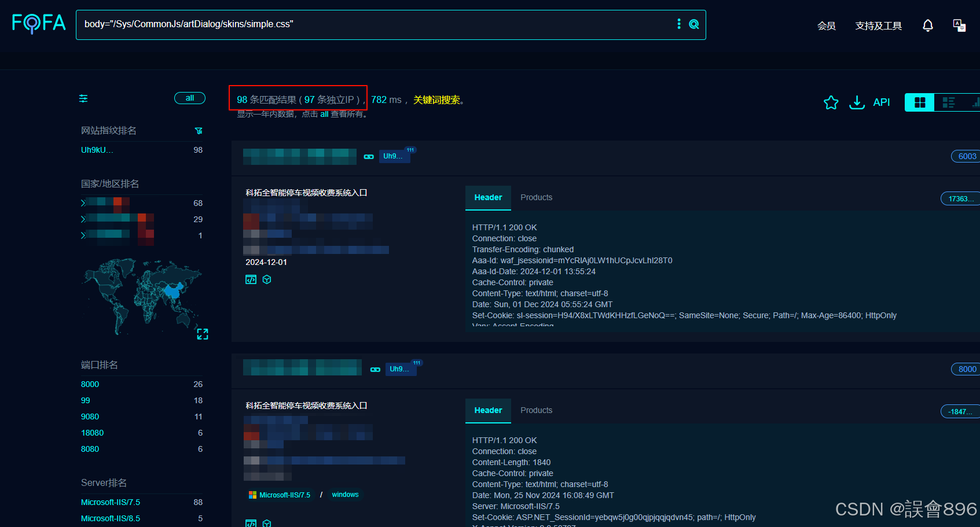Viewport: 980px width, 527px height.
Task: Filter by port 18080
Action: (x=93, y=433)
